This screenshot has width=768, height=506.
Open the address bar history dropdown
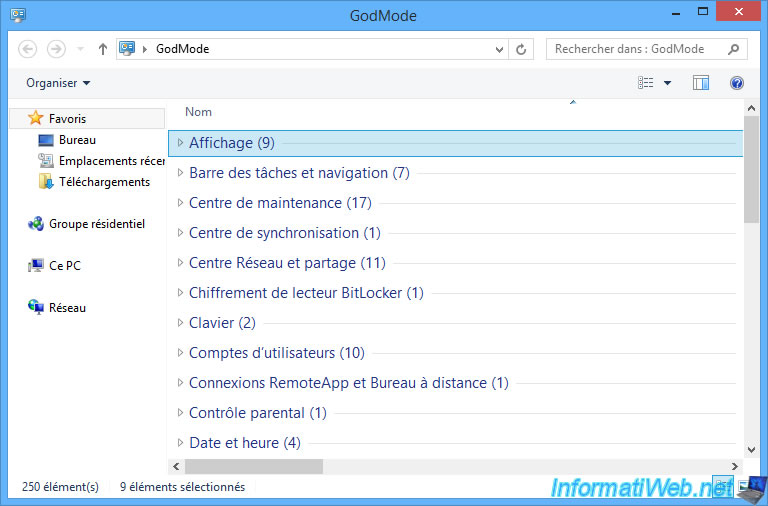click(500, 49)
